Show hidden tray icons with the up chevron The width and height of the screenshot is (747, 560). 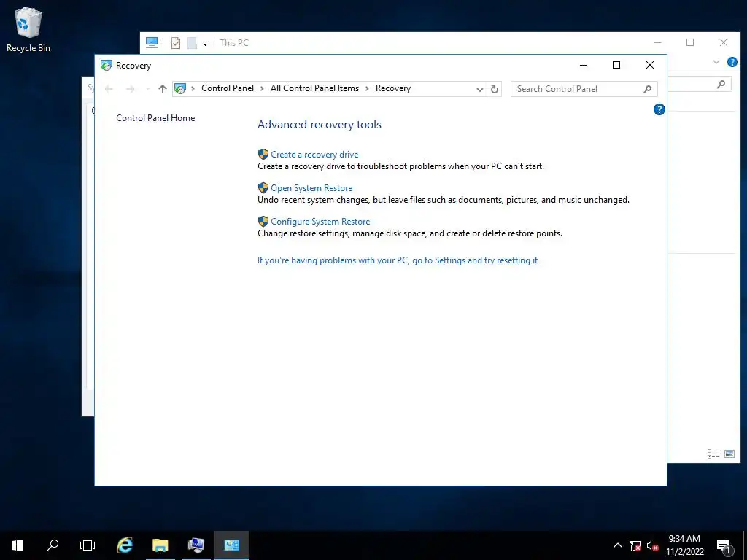[x=617, y=545]
